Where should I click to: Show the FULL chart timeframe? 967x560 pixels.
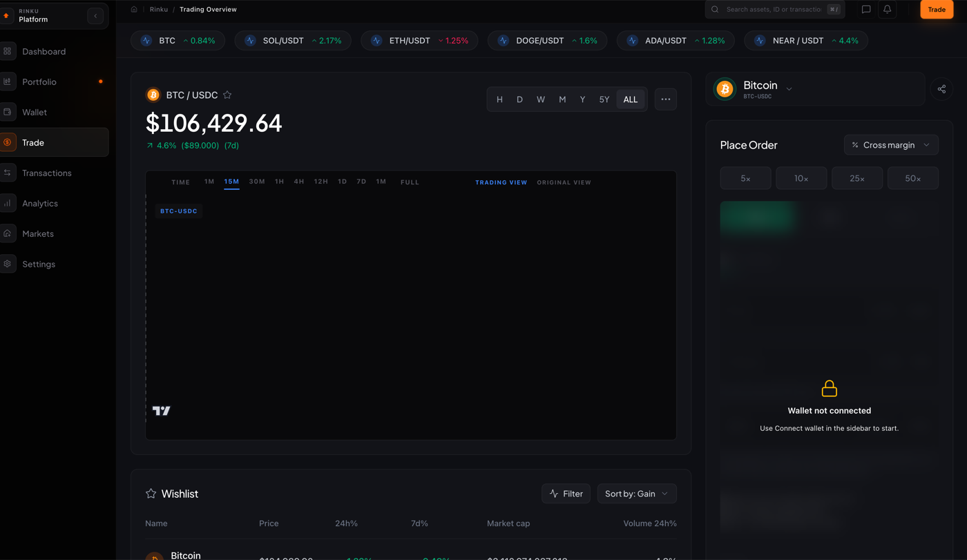(410, 182)
